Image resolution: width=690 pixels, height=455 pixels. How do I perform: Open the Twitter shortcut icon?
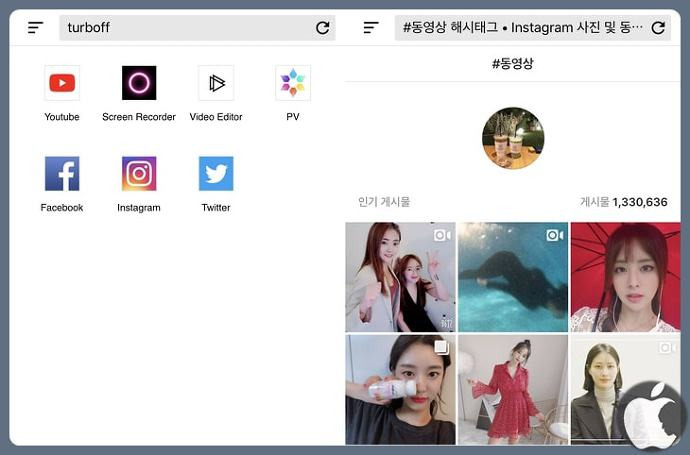tap(216, 173)
